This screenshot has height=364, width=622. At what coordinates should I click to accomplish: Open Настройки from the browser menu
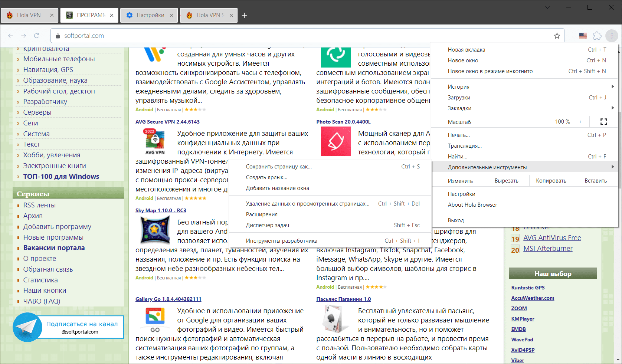(524, 194)
